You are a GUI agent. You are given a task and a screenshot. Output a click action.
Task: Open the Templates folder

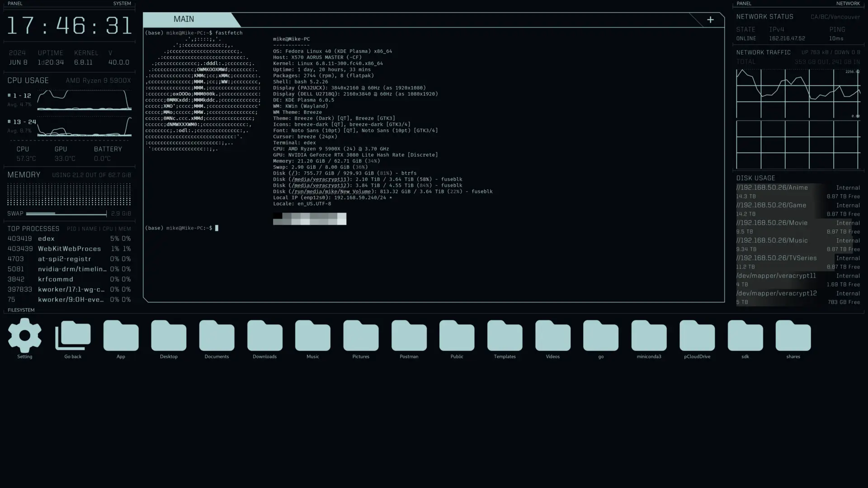tap(505, 336)
